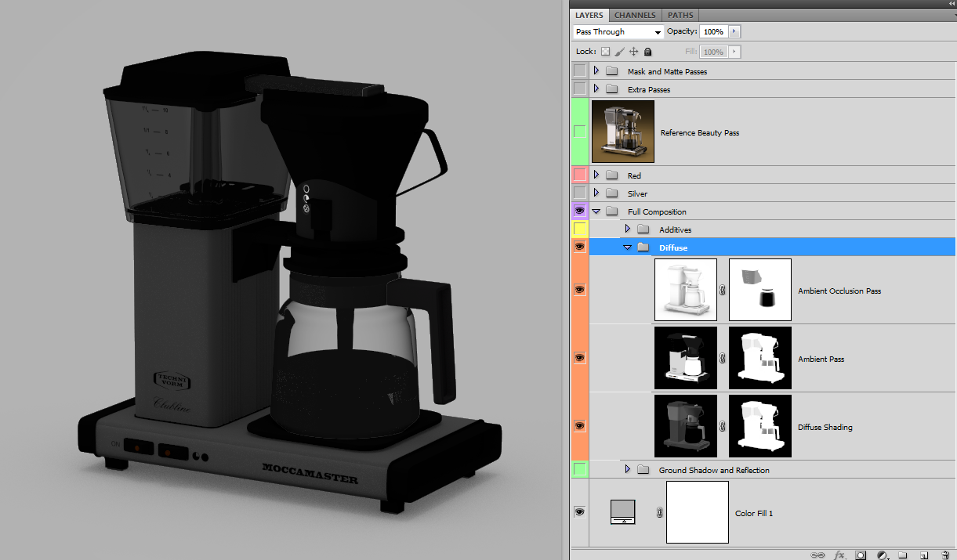
Task: Click chain link on Ambient Pass layer
Action: point(723,358)
